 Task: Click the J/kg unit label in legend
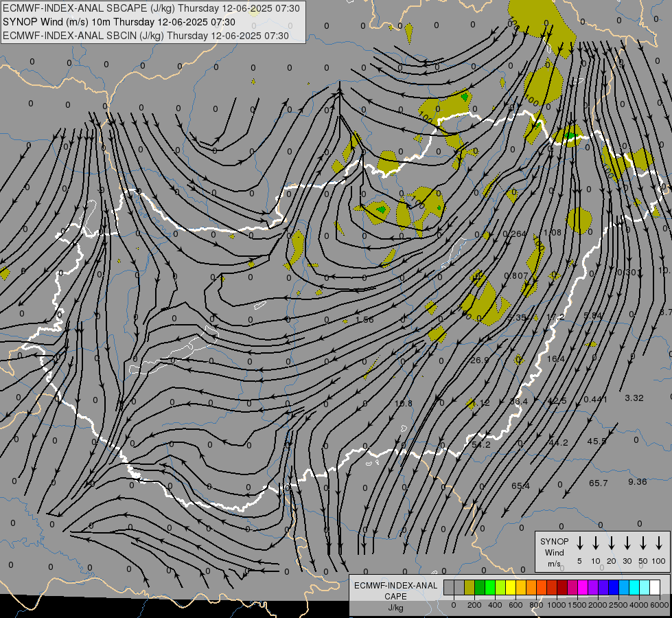point(395,608)
